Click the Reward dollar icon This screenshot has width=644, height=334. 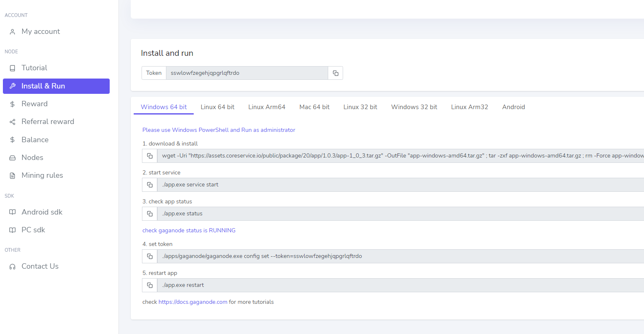[12, 104]
